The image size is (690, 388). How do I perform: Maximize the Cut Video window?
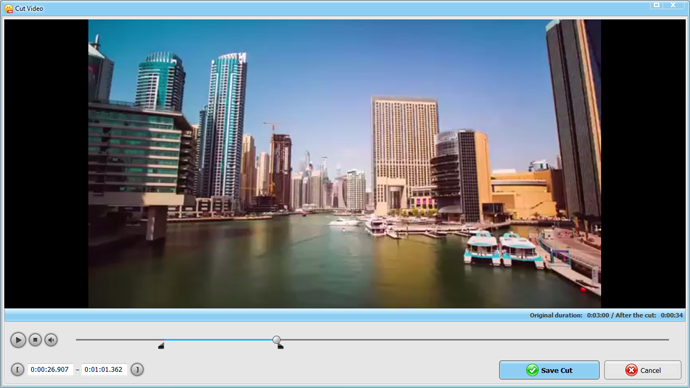coord(657,5)
